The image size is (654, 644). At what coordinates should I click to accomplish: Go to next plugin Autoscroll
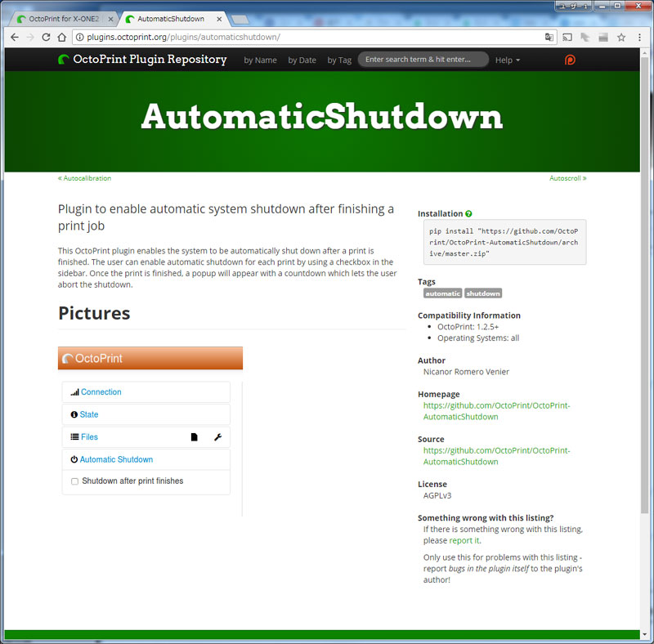coord(567,178)
